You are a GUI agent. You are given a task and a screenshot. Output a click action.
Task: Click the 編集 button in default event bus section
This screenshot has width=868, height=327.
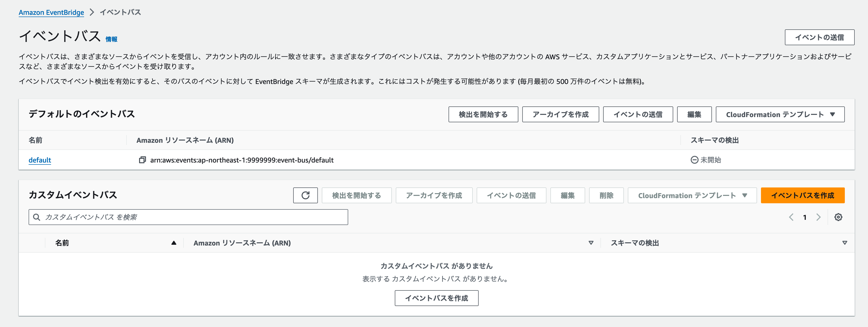[x=694, y=114]
